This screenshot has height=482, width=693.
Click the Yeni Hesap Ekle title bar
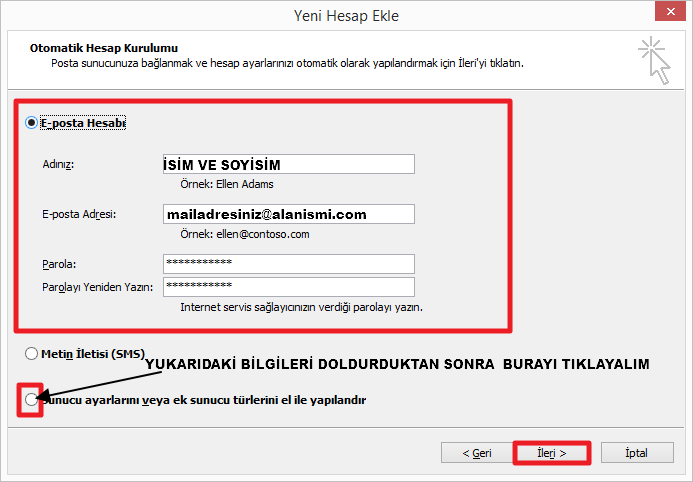(x=346, y=15)
